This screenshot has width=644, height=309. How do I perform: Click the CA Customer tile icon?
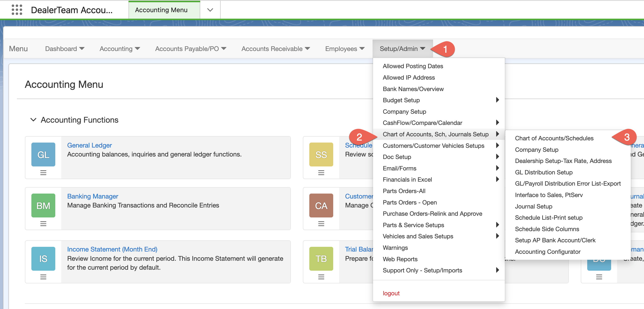pyautogui.click(x=321, y=206)
